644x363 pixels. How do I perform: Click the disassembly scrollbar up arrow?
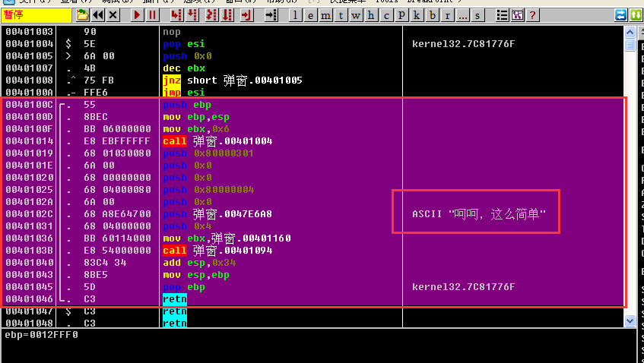[x=630, y=32]
